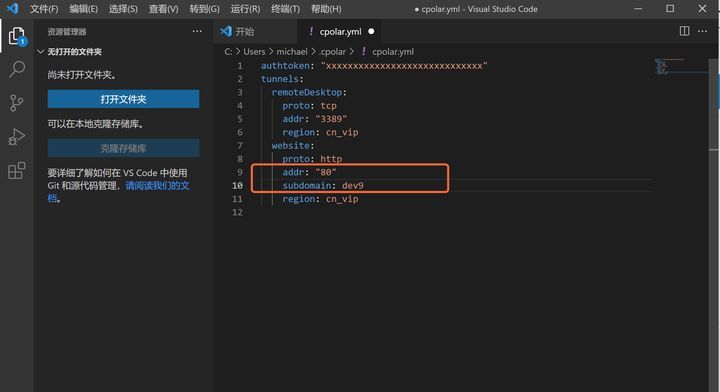Open explorer panel more actions ellipsis
The image size is (720, 392).
click(x=197, y=31)
